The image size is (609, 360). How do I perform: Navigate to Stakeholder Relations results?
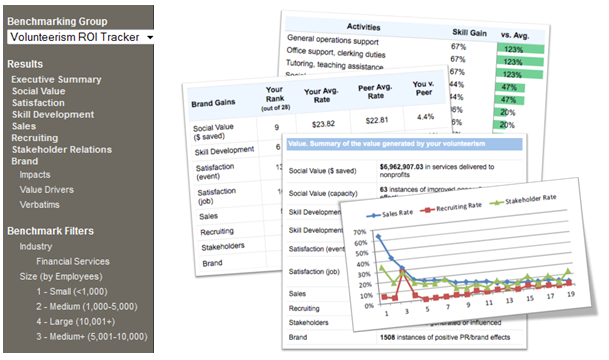[62, 150]
